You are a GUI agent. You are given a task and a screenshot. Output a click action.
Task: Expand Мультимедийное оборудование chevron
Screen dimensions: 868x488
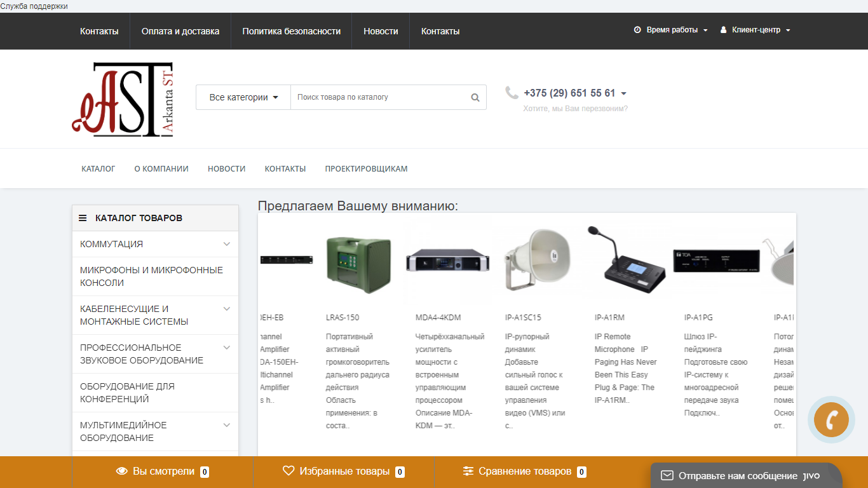[x=227, y=425]
